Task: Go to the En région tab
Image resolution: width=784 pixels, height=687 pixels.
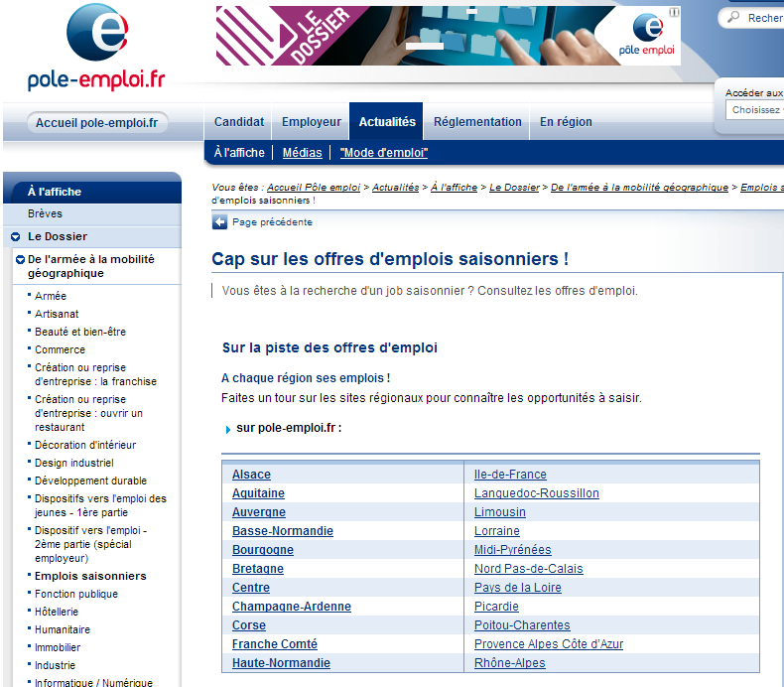Action: pyautogui.click(x=566, y=122)
